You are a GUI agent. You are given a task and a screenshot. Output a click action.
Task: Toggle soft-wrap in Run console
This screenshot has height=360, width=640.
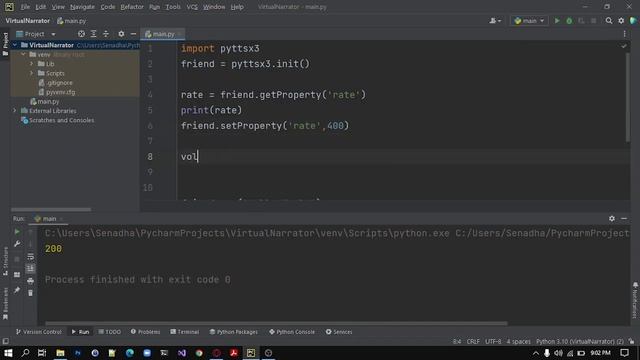point(30,256)
